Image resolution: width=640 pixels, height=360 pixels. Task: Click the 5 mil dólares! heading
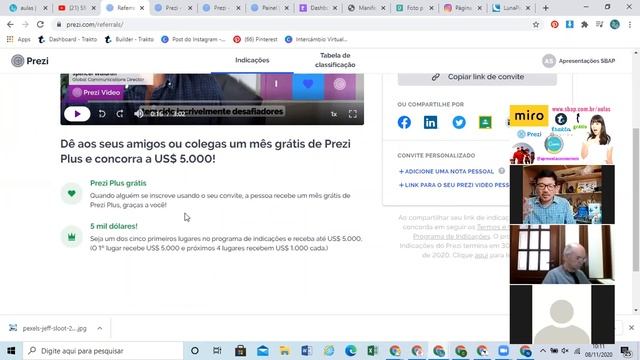click(x=114, y=226)
